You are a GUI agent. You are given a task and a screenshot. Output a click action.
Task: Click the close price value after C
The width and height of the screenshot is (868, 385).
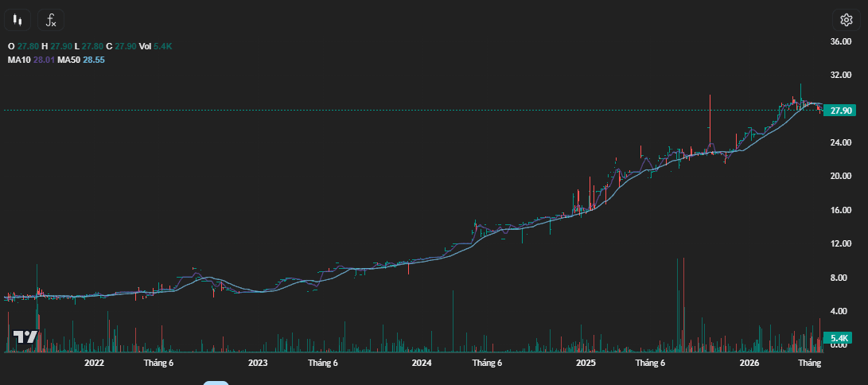point(126,46)
